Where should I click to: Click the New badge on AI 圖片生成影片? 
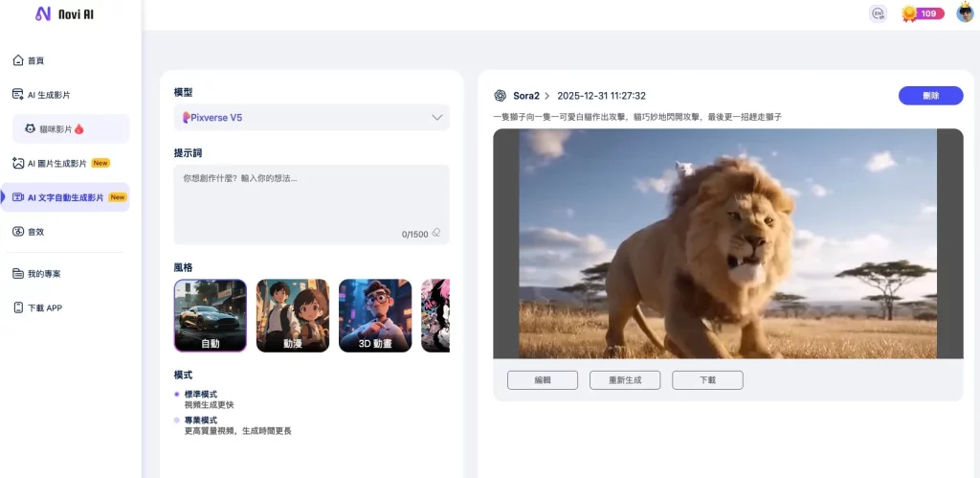[x=100, y=163]
